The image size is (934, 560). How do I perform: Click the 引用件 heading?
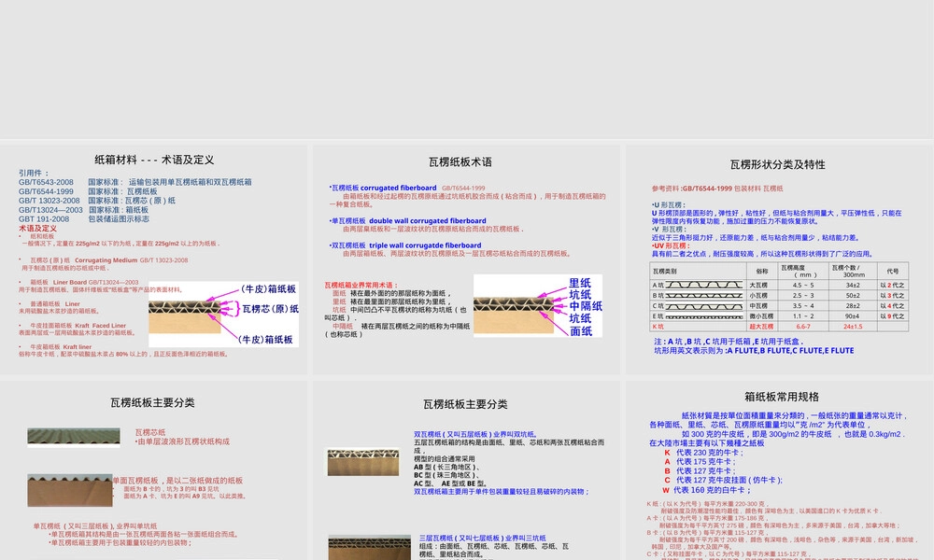coord(34,173)
